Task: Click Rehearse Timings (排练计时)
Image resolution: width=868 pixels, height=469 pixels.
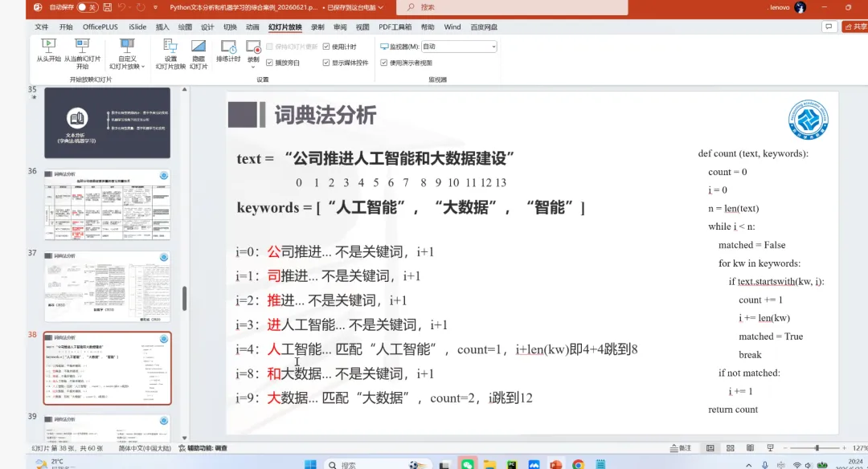Action: tap(228, 51)
